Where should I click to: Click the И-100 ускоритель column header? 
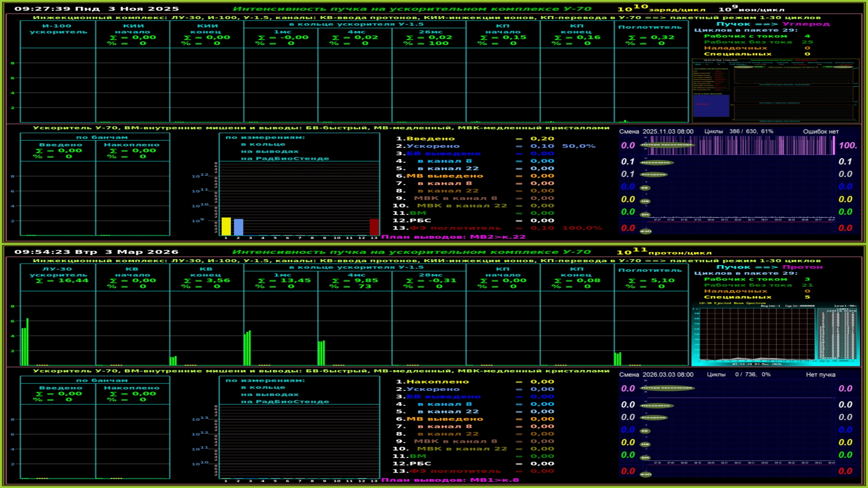pyautogui.click(x=58, y=29)
